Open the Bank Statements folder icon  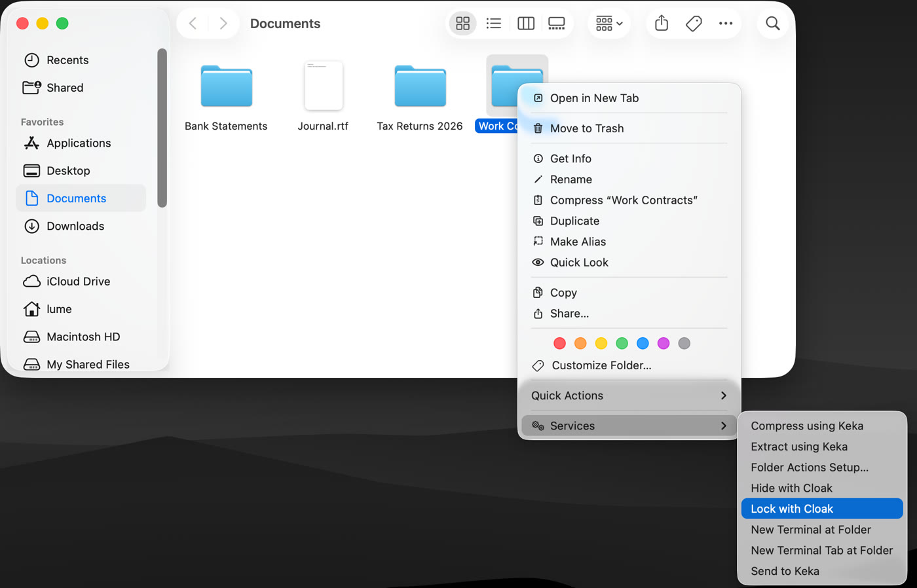pos(227,86)
